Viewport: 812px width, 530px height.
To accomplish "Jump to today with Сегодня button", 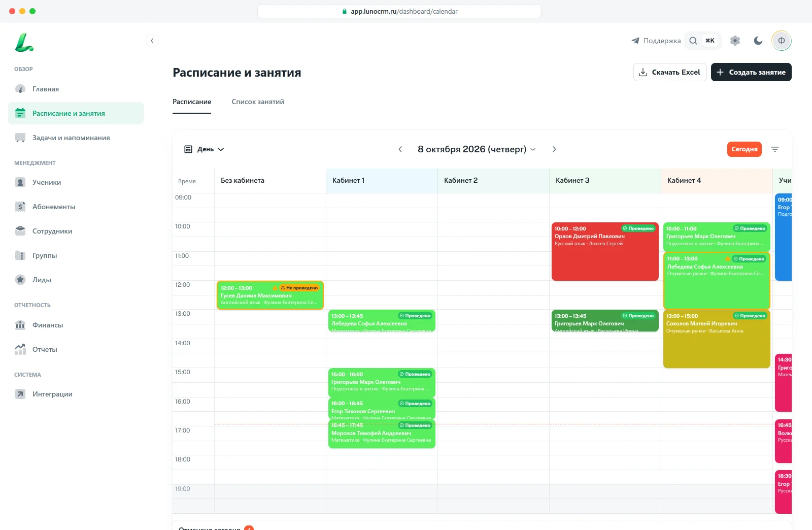I will (745, 149).
